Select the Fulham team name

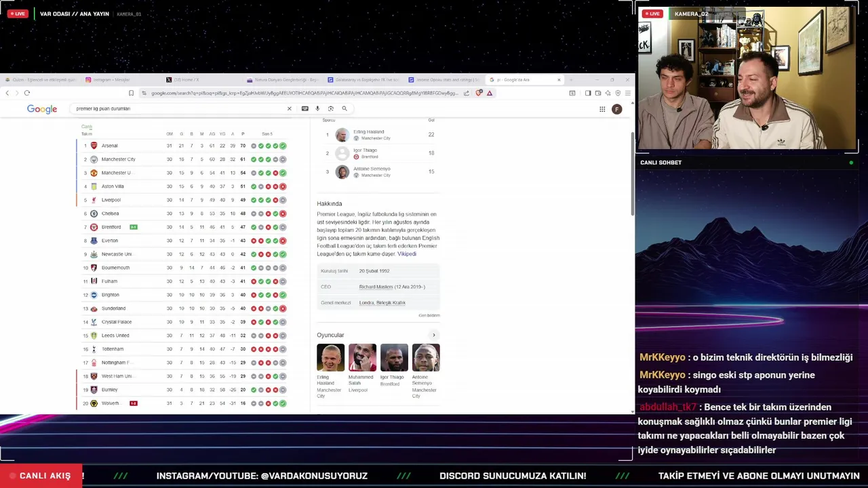click(109, 281)
